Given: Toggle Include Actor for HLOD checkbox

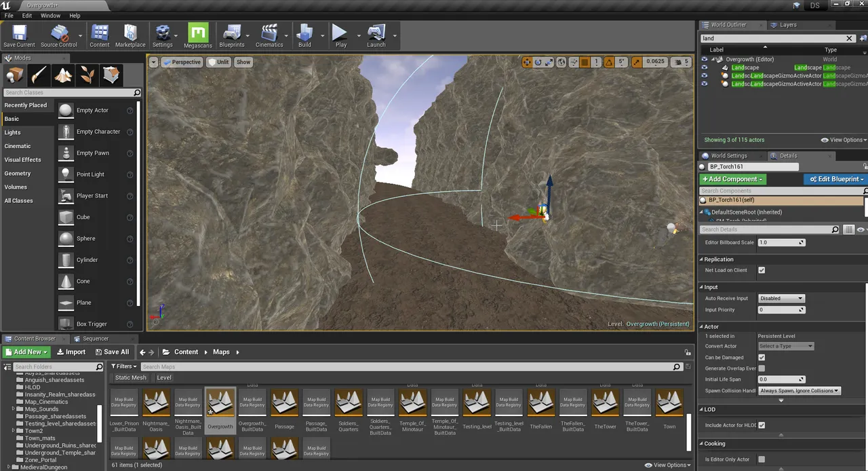Looking at the screenshot, I should [x=762, y=426].
